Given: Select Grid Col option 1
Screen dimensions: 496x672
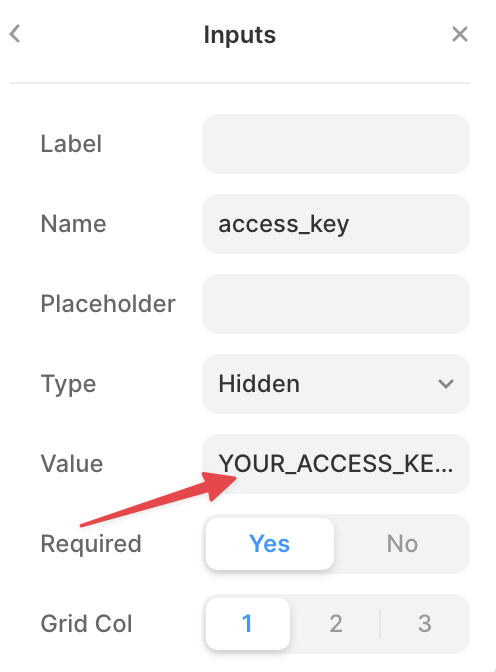Looking at the screenshot, I should click(x=248, y=624).
